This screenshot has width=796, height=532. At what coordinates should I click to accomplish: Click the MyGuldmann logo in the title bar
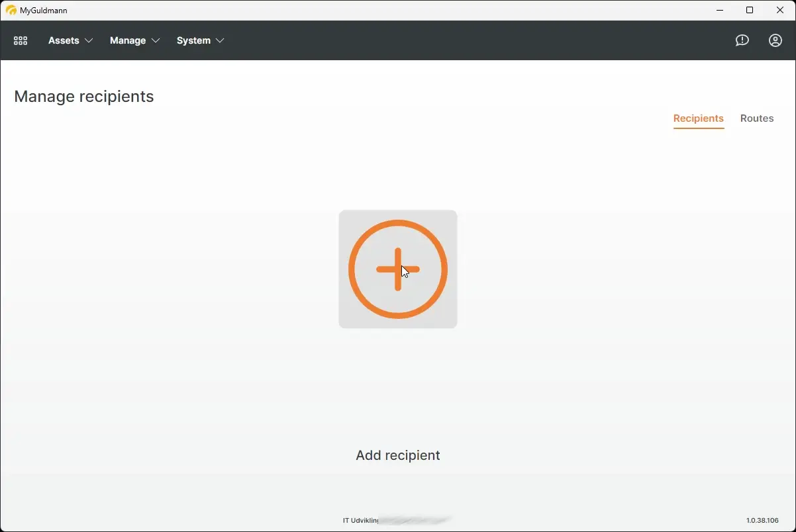(x=11, y=10)
